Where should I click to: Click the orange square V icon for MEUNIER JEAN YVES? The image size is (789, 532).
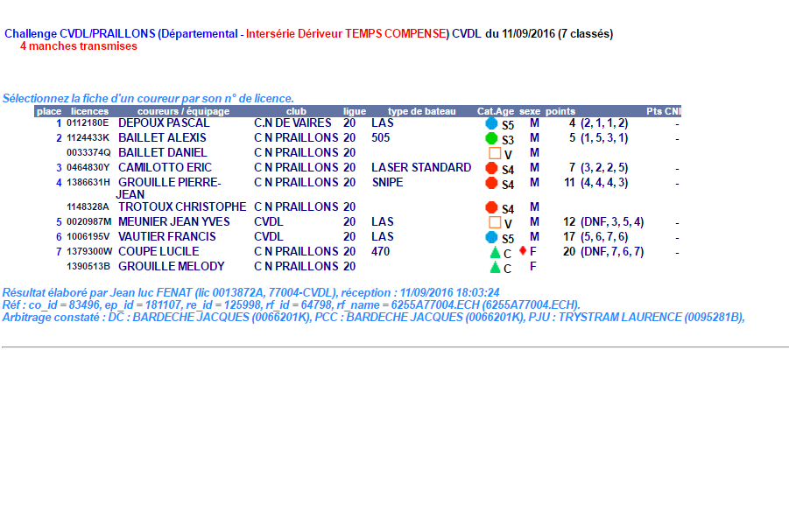pos(495,222)
